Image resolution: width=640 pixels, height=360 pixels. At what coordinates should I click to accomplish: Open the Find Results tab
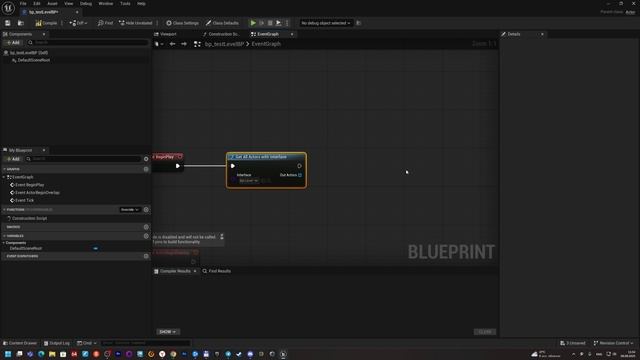tap(217, 271)
